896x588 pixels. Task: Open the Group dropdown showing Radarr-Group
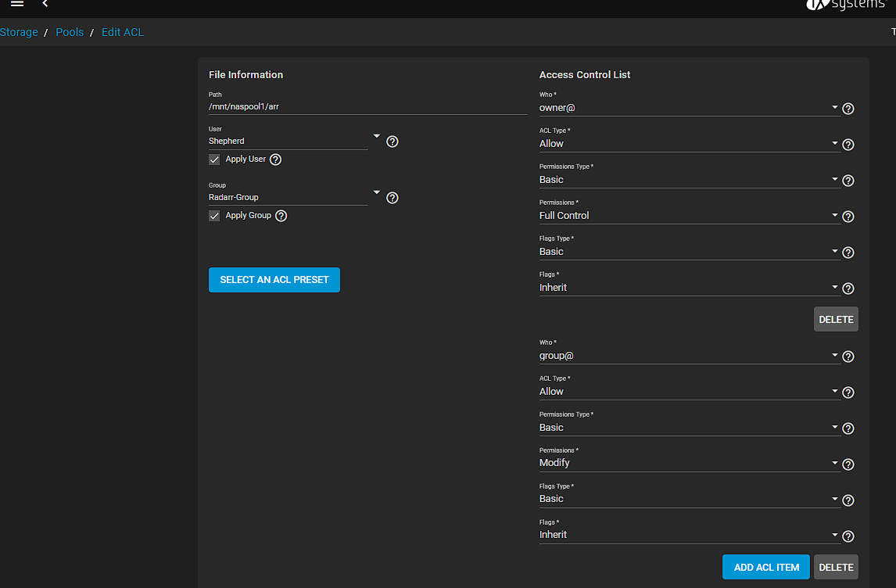[x=294, y=197]
